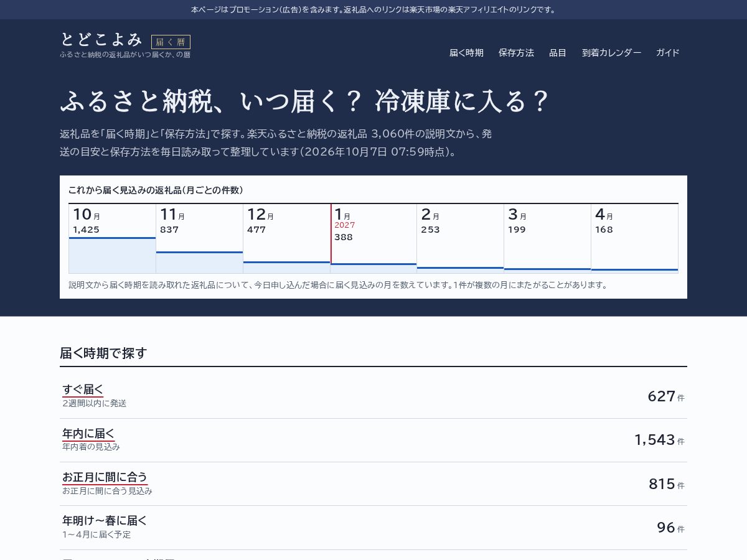Viewport: 747px width, 560px height.
Task: Open the ガイド nav menu item
Action: [667, 53]
